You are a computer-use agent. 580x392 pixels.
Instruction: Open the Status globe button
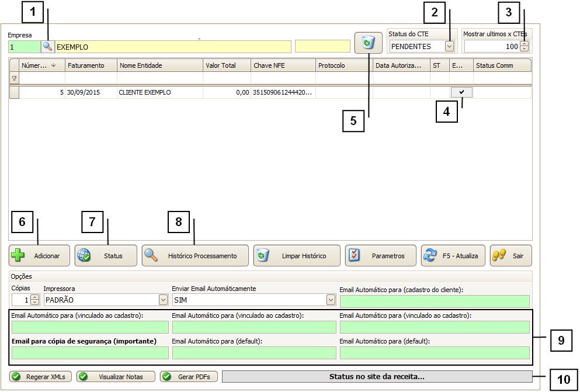(106, 256)
